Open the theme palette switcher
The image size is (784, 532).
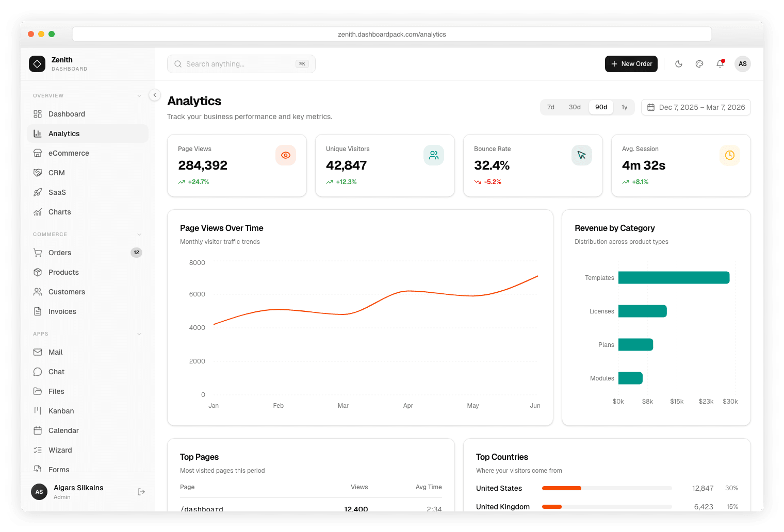(699, 63)
